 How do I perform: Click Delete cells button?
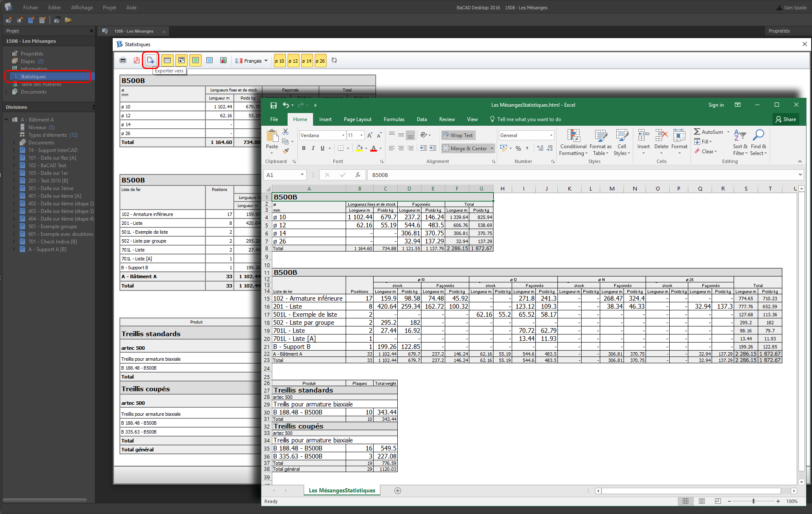click(x=661, y=142)
